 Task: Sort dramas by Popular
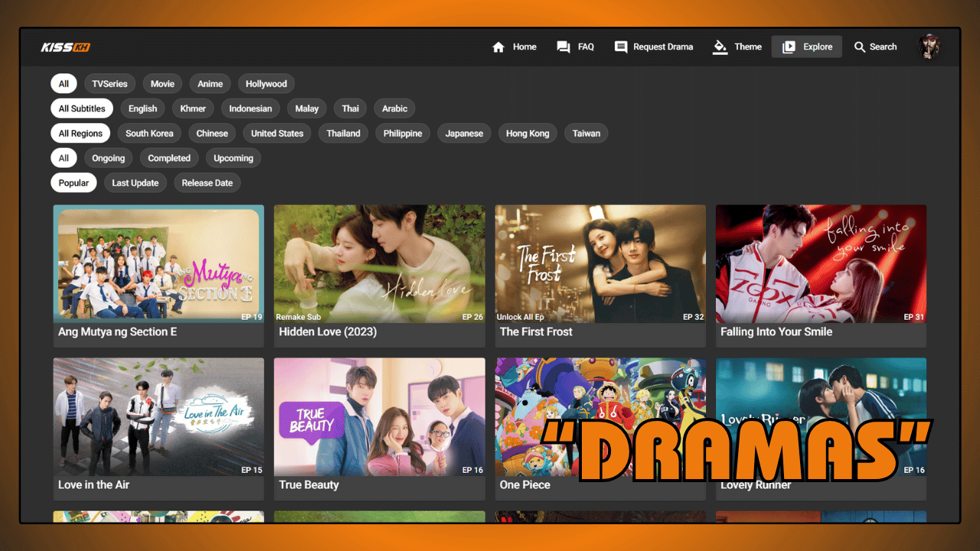coord(73,183)
